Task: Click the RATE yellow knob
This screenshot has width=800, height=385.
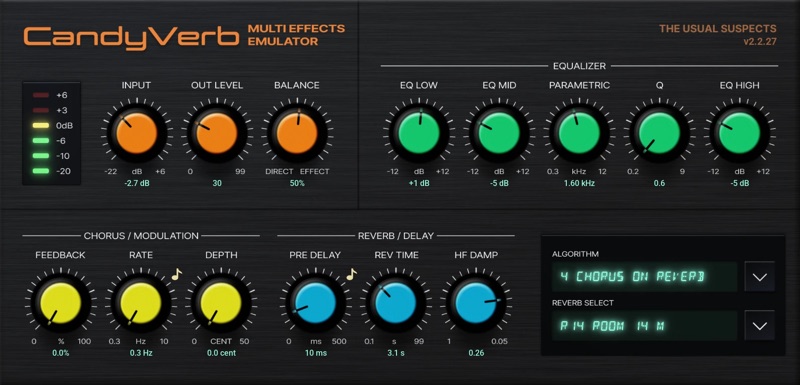Action: point(141,303)
